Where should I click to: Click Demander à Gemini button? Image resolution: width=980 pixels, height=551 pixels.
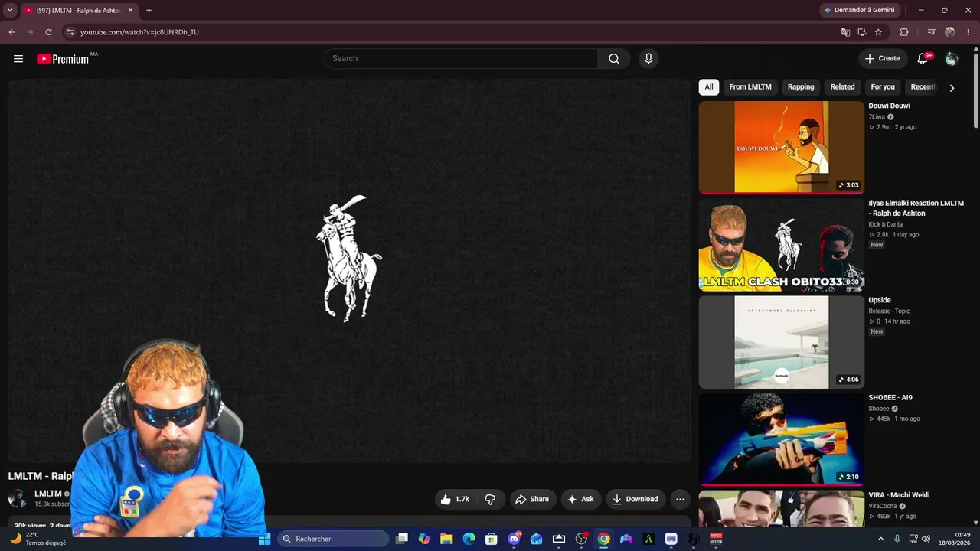click(858, 11)
